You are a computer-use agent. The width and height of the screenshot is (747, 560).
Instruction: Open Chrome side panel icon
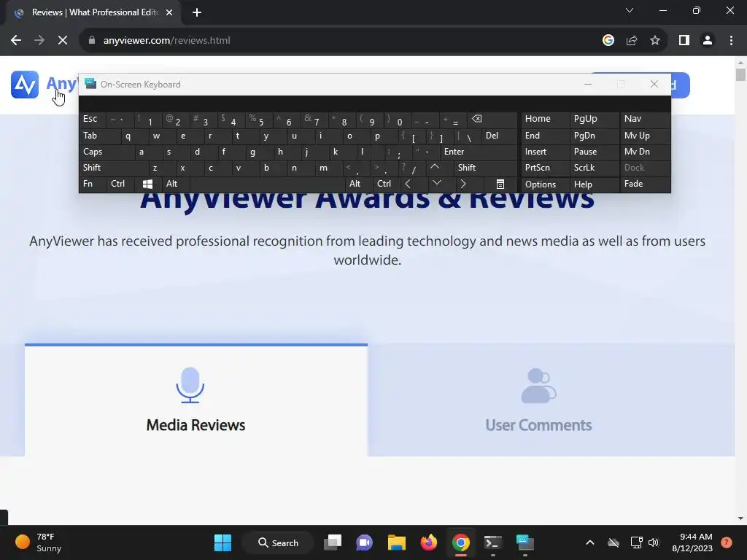[x=684, y=41]
